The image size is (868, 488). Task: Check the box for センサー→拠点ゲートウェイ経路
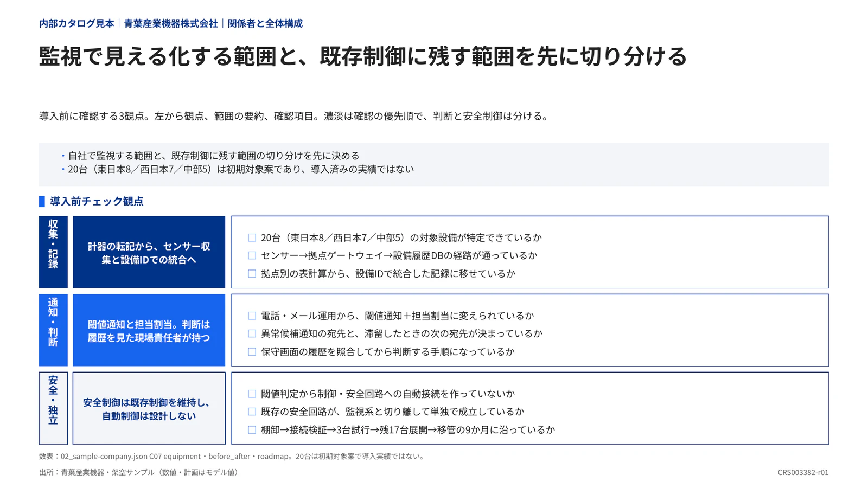[252, 255]
